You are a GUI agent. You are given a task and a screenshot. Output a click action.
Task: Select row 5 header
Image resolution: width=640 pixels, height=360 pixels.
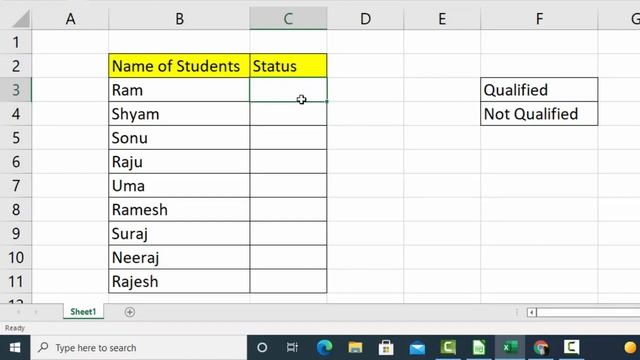click(x=16, y=138)
